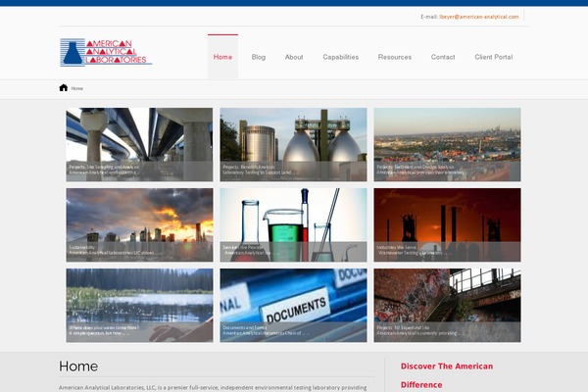This screenshot has height=392, width=588.
Task: Click the home icon in the breadcrumb
Action: pos(64,88)
